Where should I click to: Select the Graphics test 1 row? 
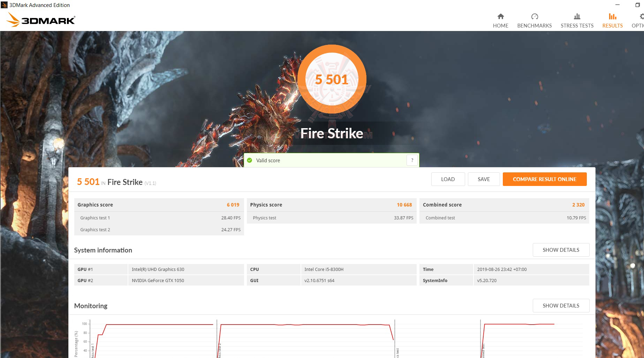pos(159,218)
